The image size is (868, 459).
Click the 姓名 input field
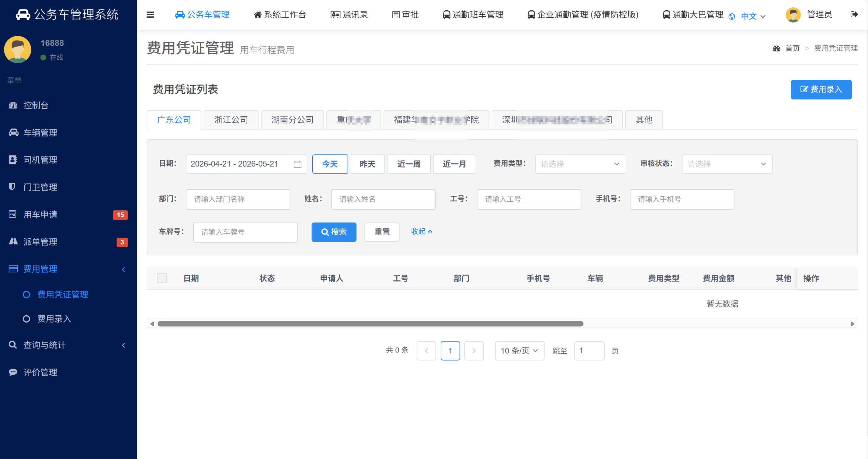[x=384, y=199]
